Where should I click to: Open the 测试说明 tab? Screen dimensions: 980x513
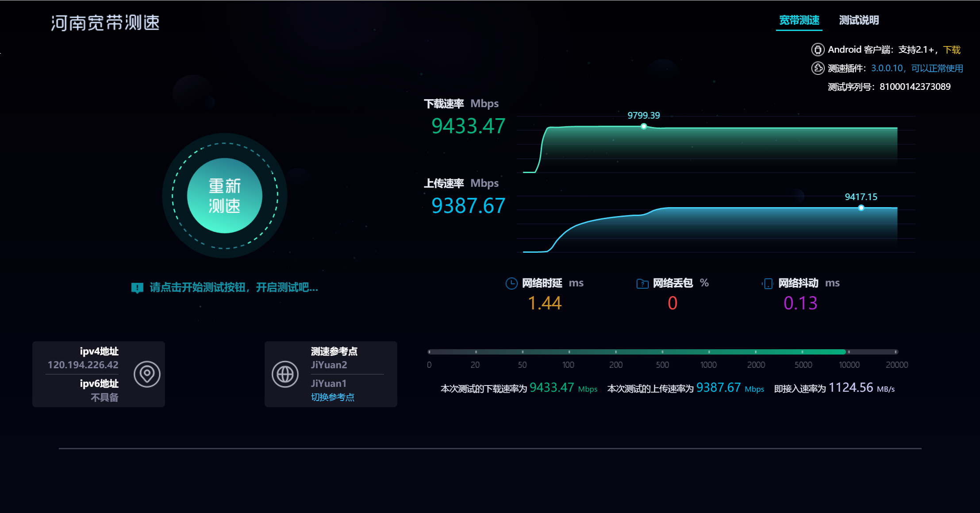tap(859, 20)
